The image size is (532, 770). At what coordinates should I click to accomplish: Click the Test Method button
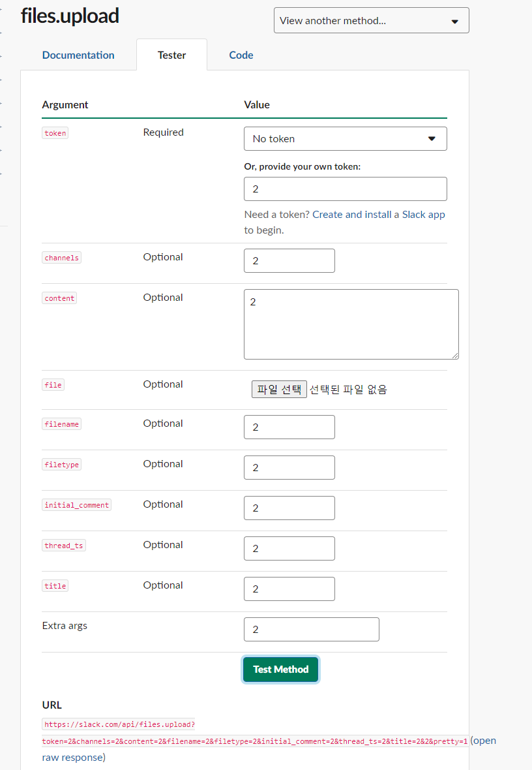280,669
